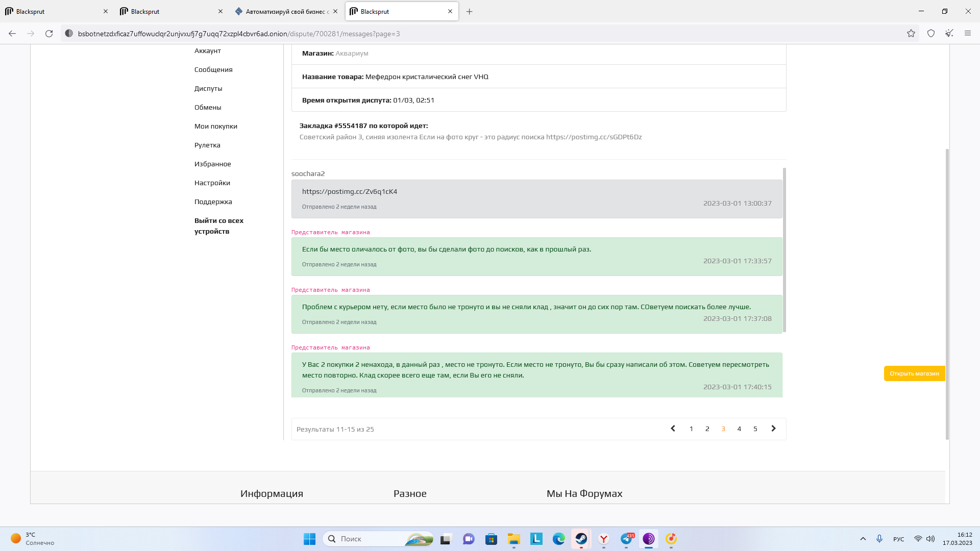Open the volume tray control

(930, 539)
